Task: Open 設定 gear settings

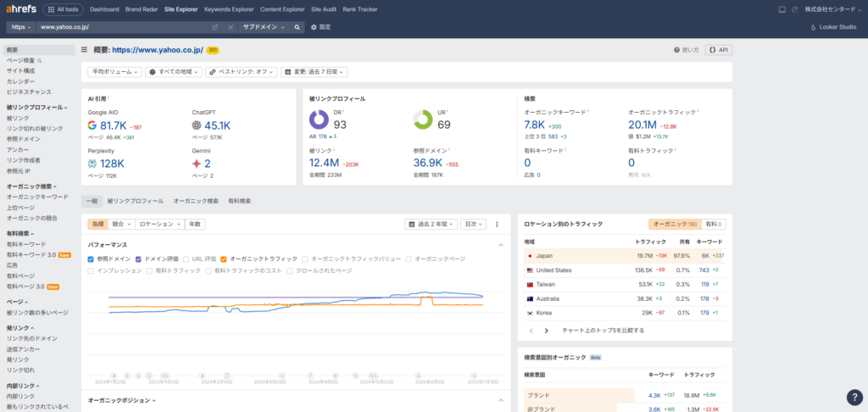Action: (320, 27)
